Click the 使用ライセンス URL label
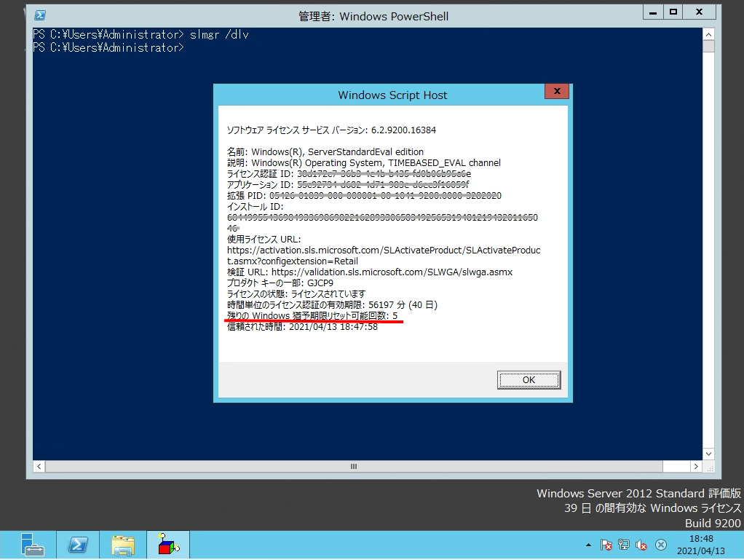Image resolution: width=744 pixels, height=560 pixels. pyautogui.click(x=264, y=239)
